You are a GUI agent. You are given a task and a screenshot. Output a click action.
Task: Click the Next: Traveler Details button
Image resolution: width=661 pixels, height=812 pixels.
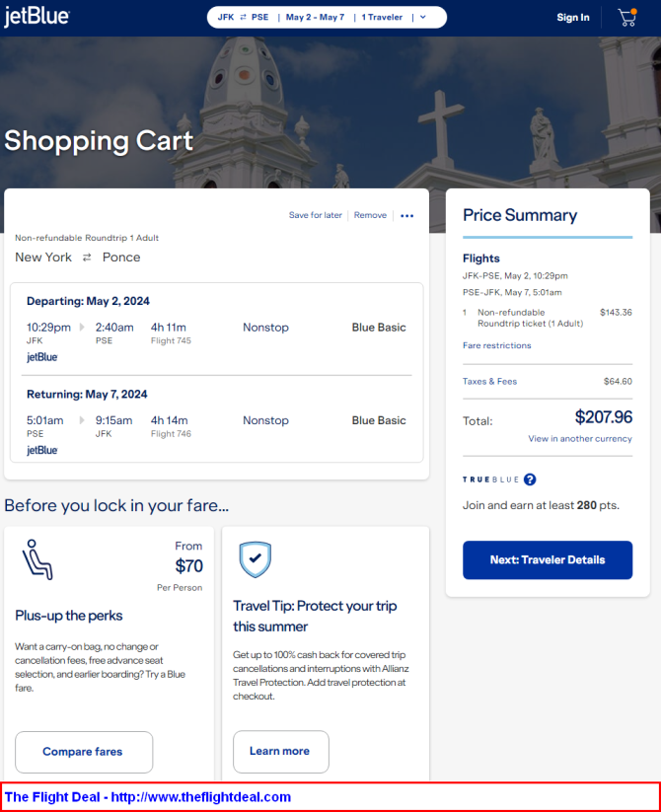pyautogui.click(x=548, y=559)
